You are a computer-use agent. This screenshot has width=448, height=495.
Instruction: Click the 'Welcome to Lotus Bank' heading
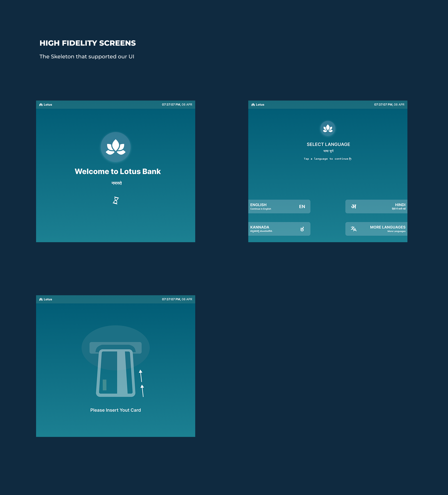point(118,171)
